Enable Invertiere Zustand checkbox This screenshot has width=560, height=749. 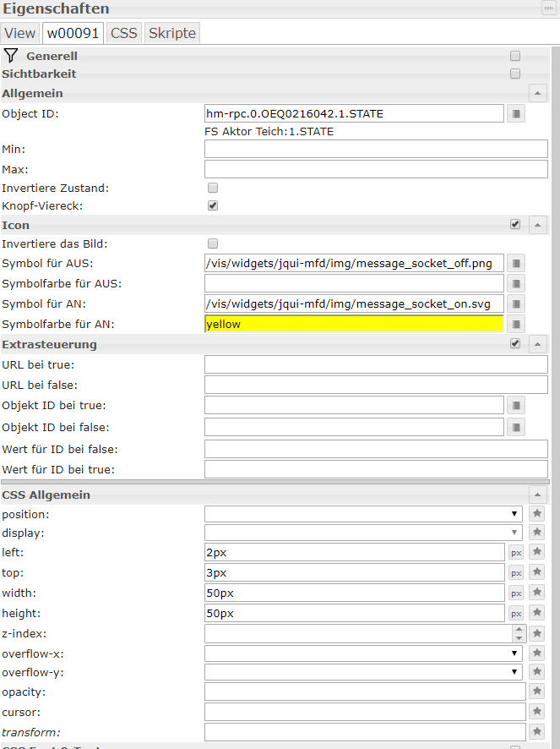pos(213,188)
